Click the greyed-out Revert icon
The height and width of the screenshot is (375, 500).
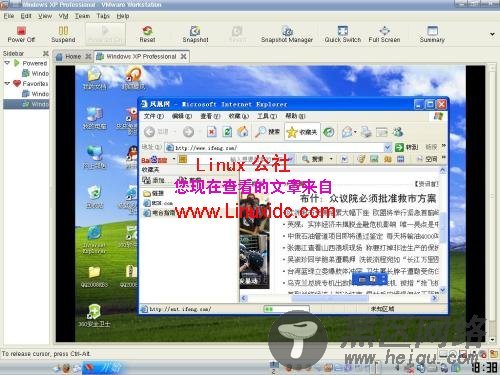click(237, 34)
